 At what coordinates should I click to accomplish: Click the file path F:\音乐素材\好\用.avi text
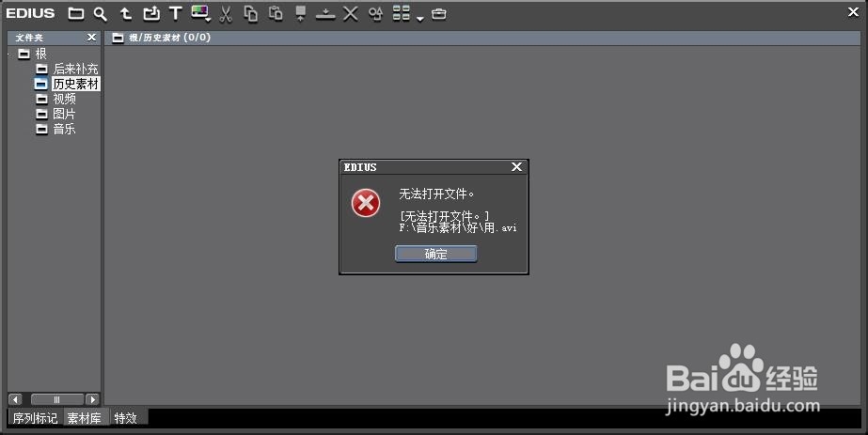point(458,227)
